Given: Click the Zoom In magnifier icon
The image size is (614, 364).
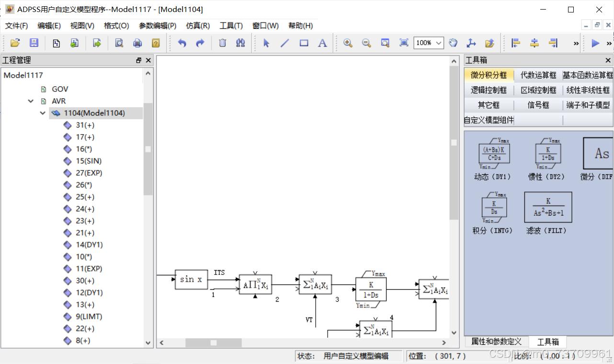Looking at the screenshot, I should pos(348,43).
